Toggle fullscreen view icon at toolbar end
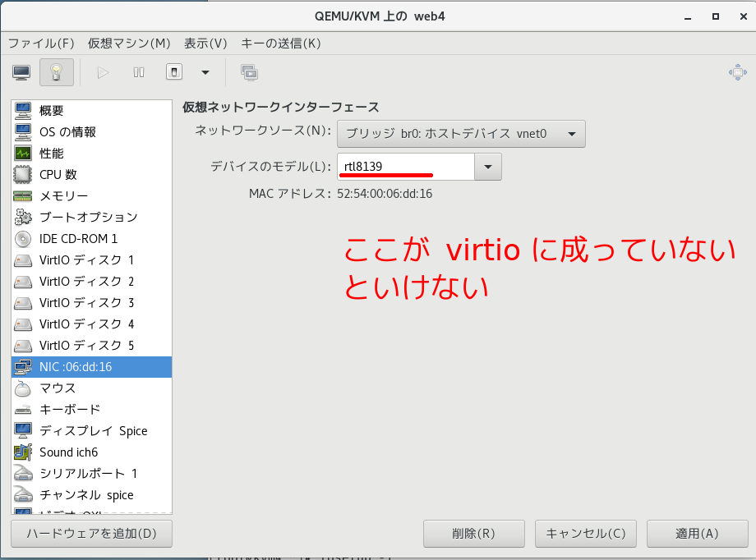This screenshot has width=756, height=560. point(738,73)
